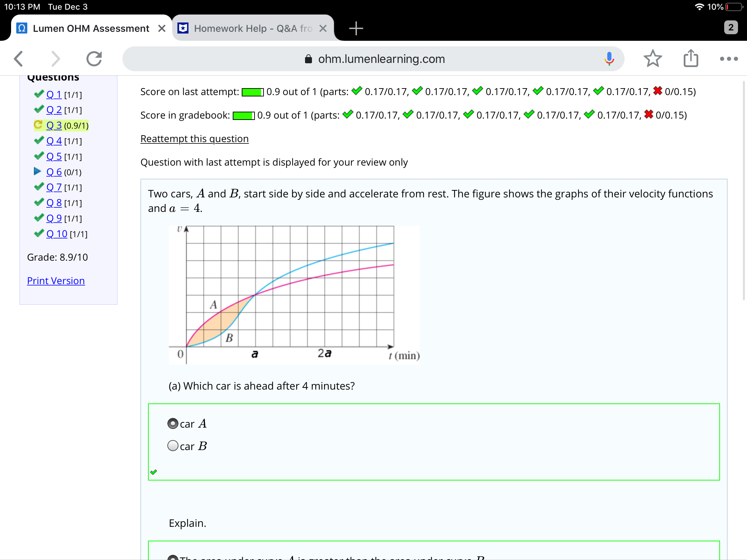
Task: Open Question 3 from the question list
Action: [54, 125]
